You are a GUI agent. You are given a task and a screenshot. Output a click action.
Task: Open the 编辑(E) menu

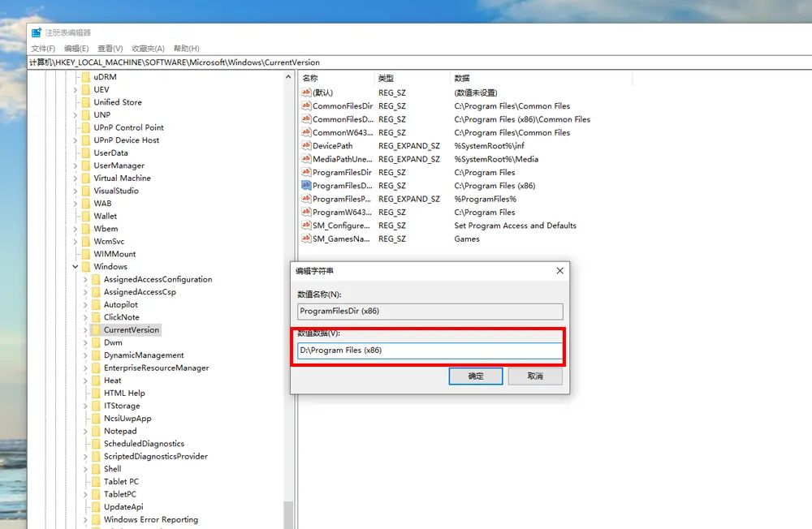pyautogui.click(x=76, y=49)
